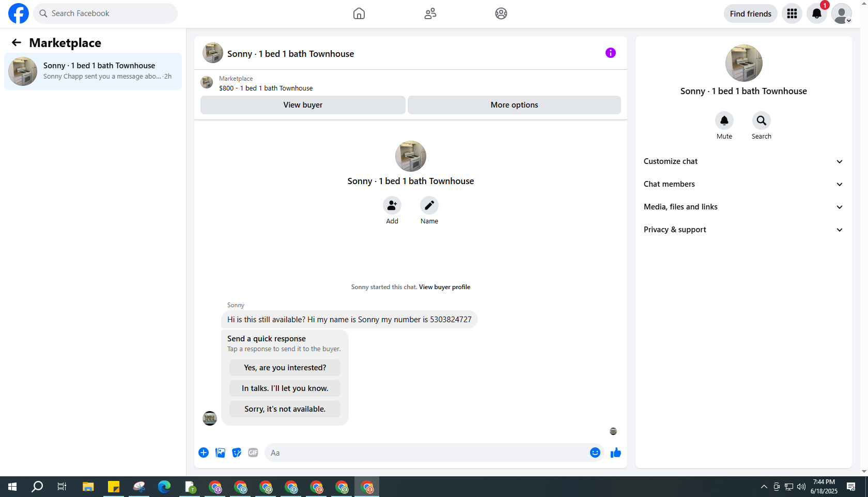
Task: Expand Media, files and links
Action: tap(743, 207)
